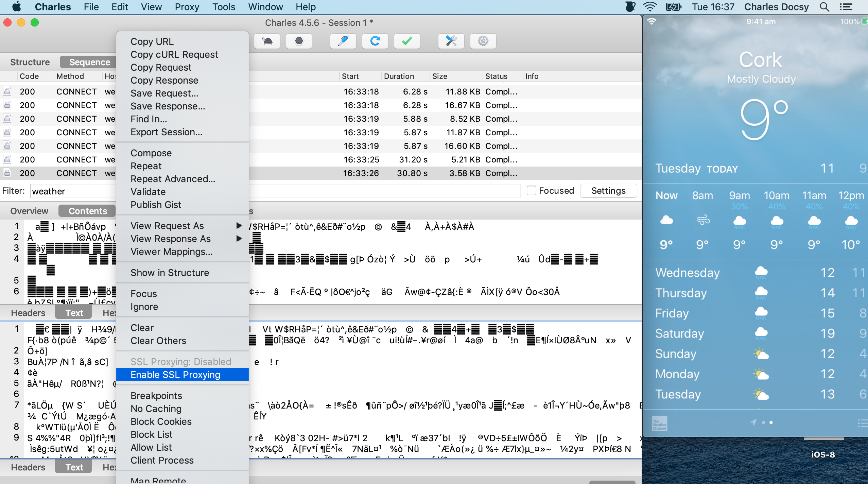The height and width of the screenshot is (484, 868).
Task: Click the Wi-Fi icon in menu bar
Action: pos(649,7)
